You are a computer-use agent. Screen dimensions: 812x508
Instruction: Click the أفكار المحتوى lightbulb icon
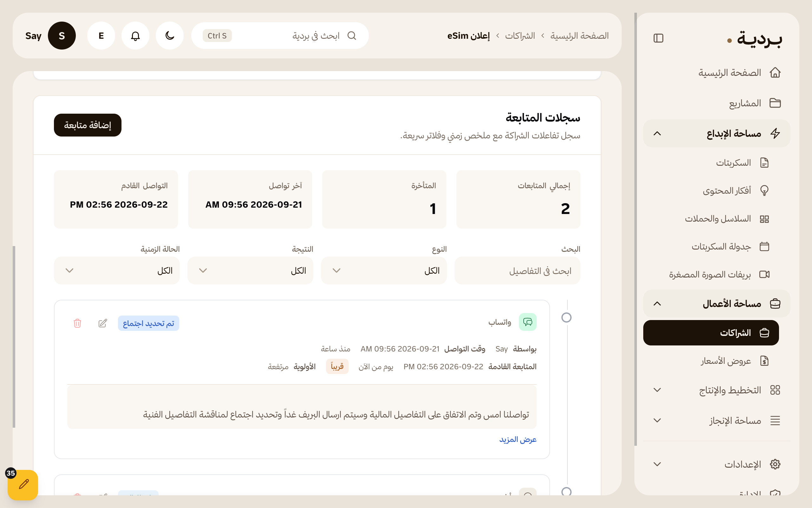[x=764, y=191]
